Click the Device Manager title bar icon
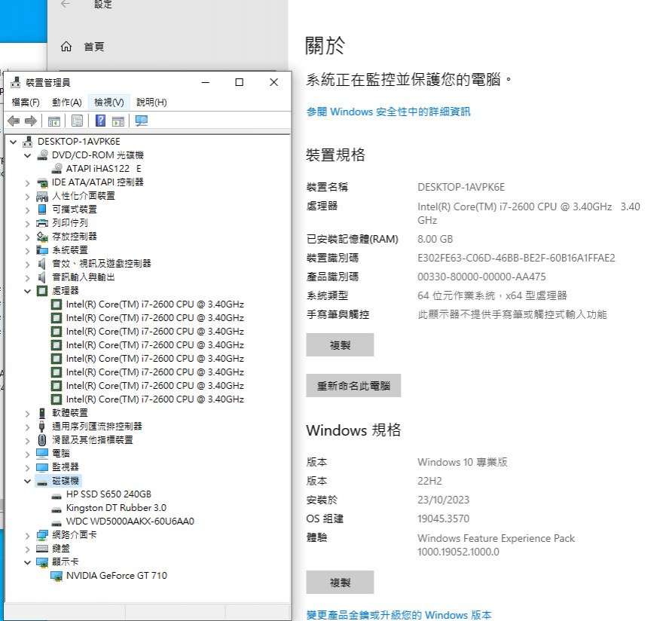This screenshot has width=672, height=621. click(16, 82)
